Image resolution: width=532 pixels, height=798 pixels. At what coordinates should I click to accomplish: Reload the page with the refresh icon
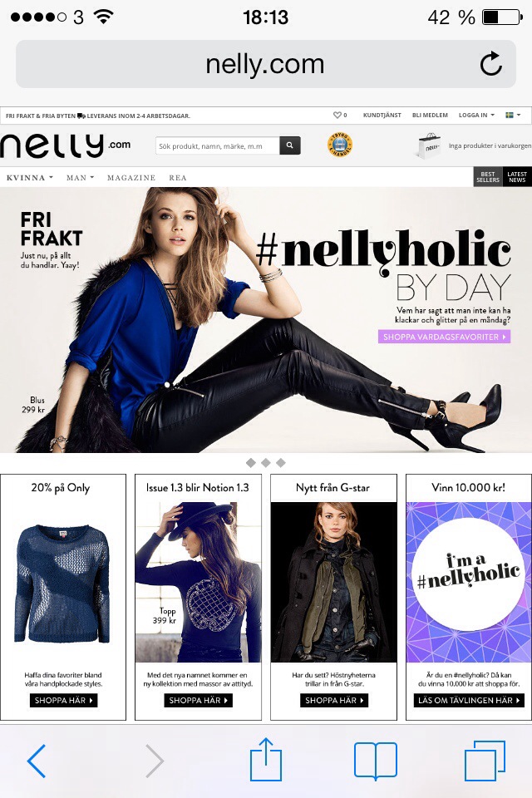[x=490, y=64]
